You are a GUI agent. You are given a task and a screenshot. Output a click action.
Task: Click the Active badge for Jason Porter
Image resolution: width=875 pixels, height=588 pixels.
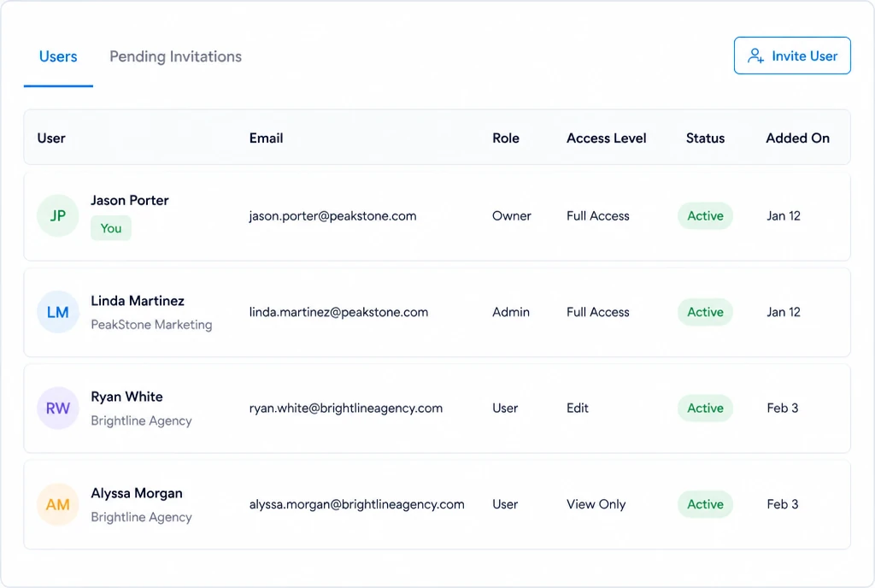[705, 216]
